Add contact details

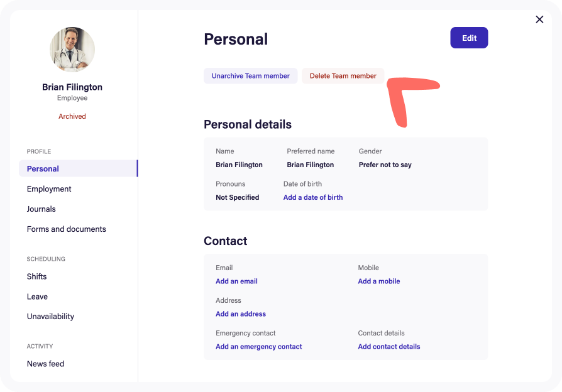point(388,346)
